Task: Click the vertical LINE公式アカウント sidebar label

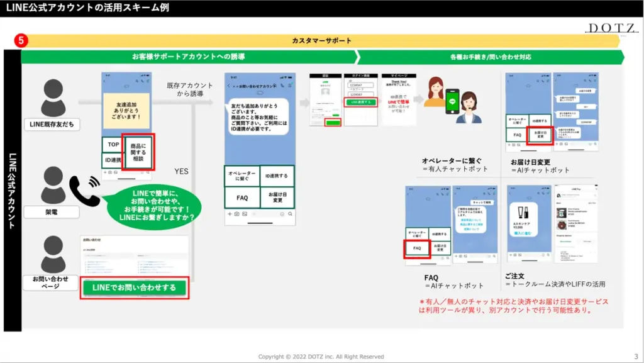Action: [13, 191]
